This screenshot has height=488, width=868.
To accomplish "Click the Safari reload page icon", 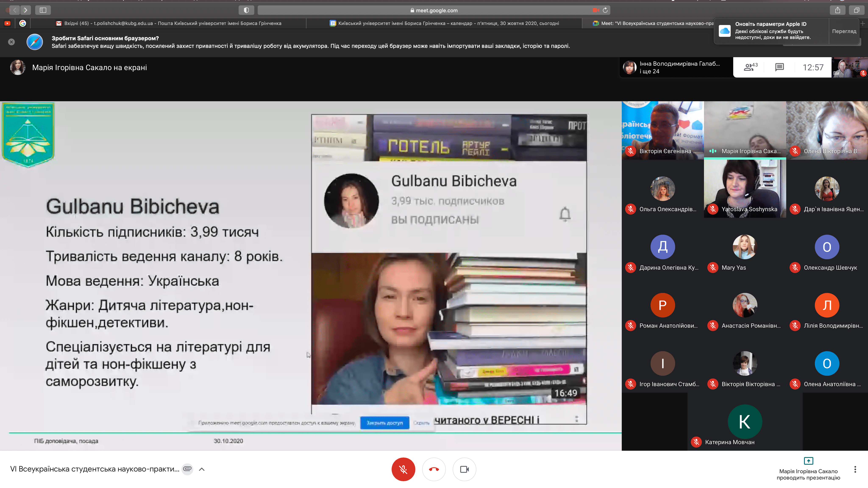I will 605,10.
